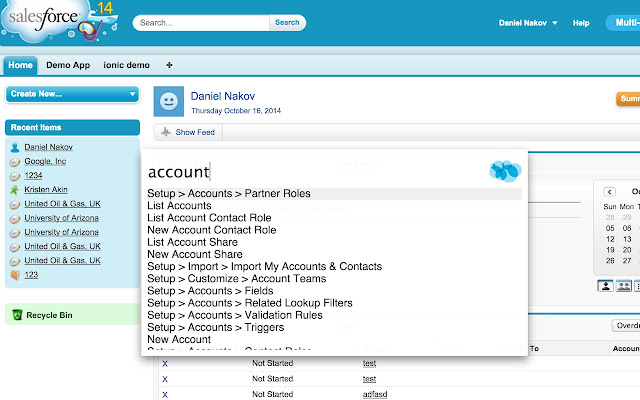
Task: Click the Search button in header
Action: 287,22
